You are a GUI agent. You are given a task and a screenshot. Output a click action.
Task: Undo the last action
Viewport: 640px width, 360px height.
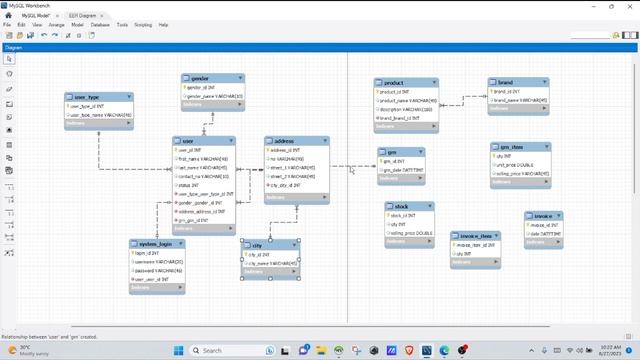pos(44,36)
